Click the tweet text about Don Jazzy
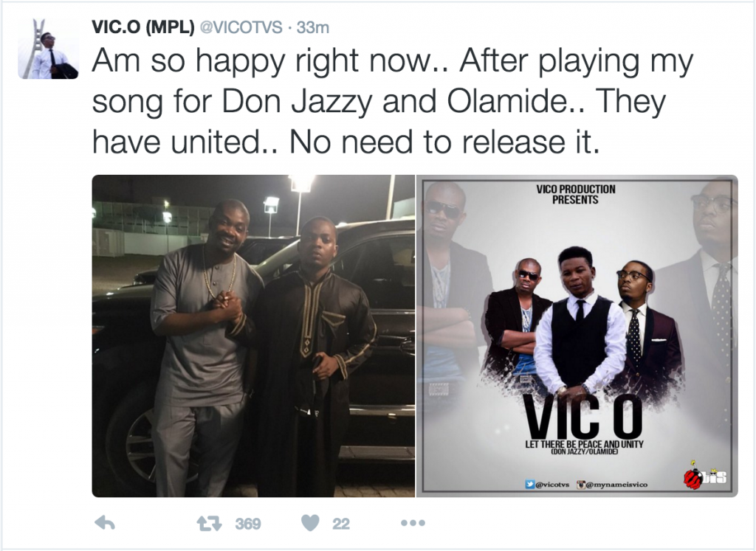Viewport: 756px width, 551px height. point(393,102)
